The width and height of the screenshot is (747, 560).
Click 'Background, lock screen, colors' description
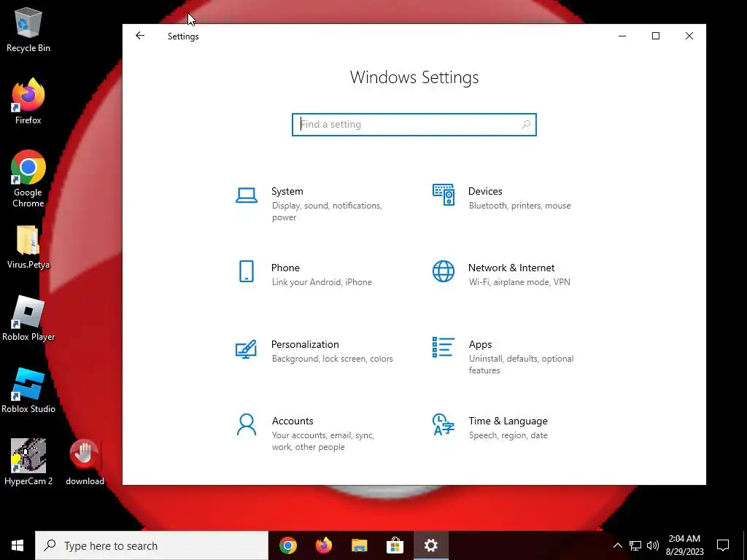point(332,359)
